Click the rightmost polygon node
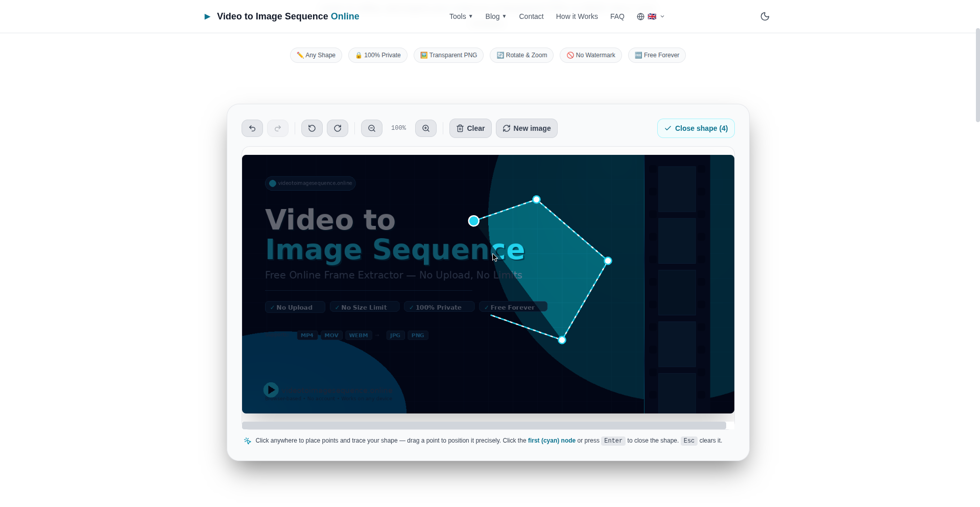980x507 pixels. (x=608, y=261)
